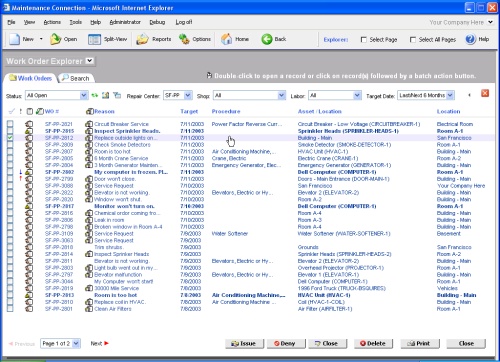Open the Status All Open dropdown

point(84,95)
